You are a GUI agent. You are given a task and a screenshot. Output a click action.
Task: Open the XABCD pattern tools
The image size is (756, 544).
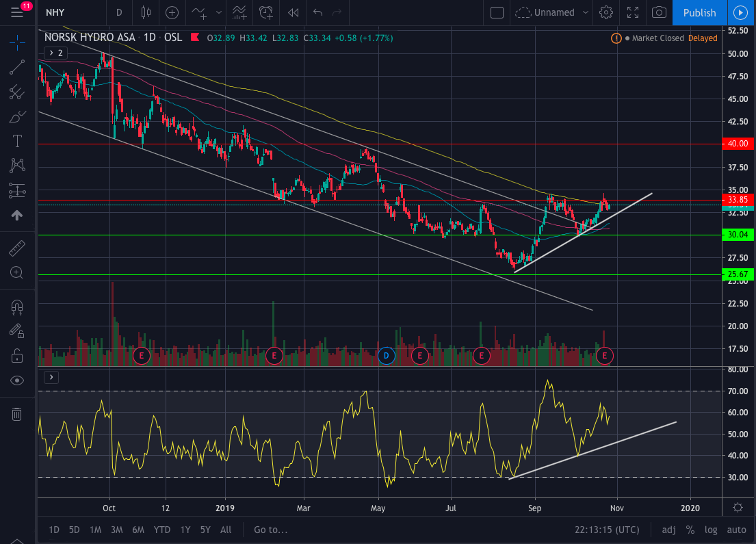[x=17, y=166]
